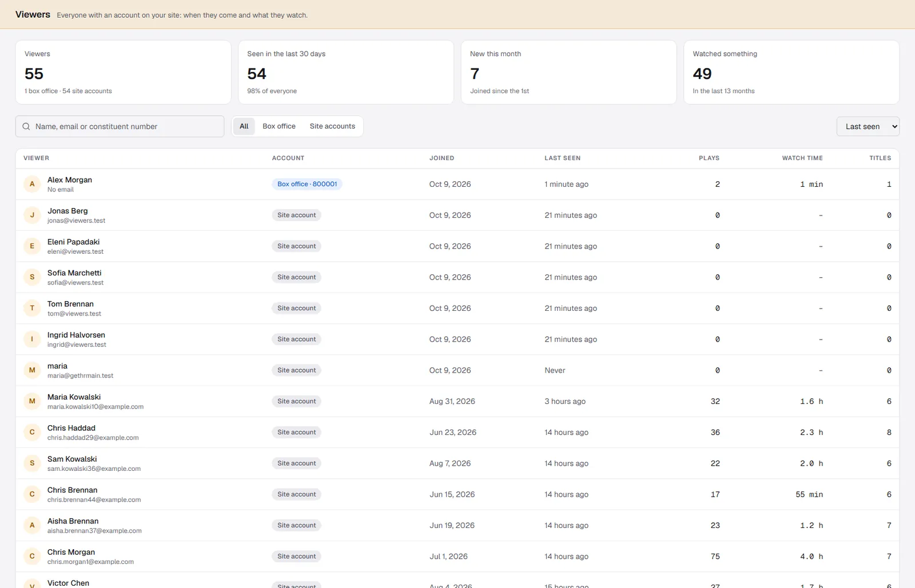Click Maria Kowalski's joined date Aug 31, 2026
Screen dimensions: 915x588
[452, 401]
